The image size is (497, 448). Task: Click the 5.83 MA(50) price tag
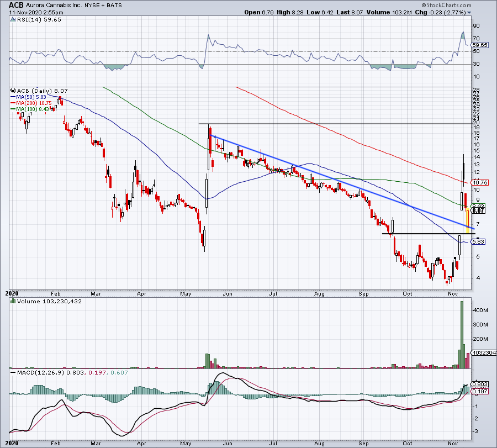(x=478, y=242)
